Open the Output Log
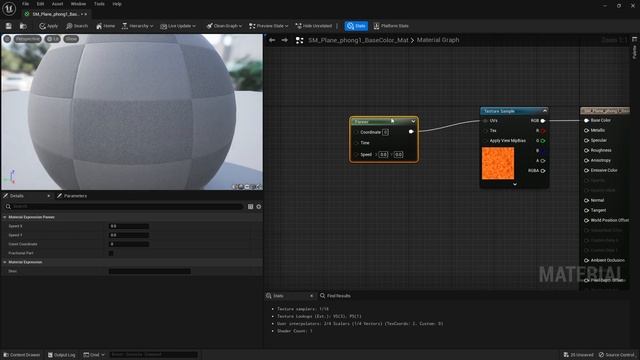Screen dimensions: 640x360 coord(61,355)
